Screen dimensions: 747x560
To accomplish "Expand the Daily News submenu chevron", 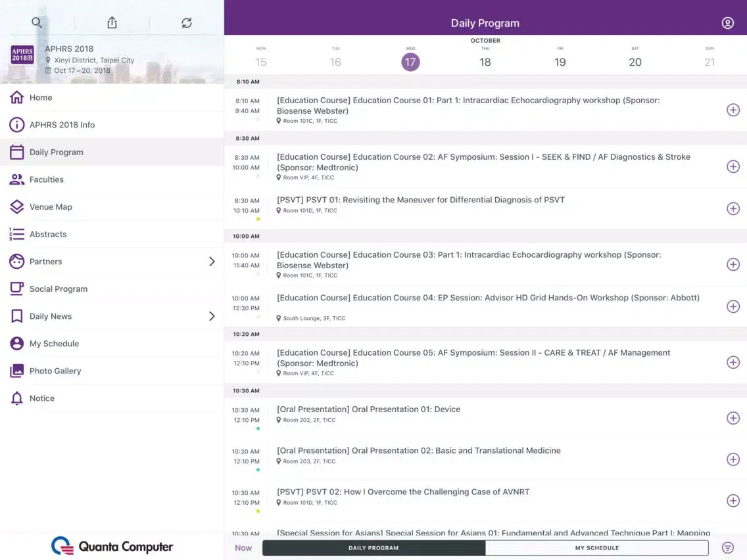I will click(x=212, y=316).
